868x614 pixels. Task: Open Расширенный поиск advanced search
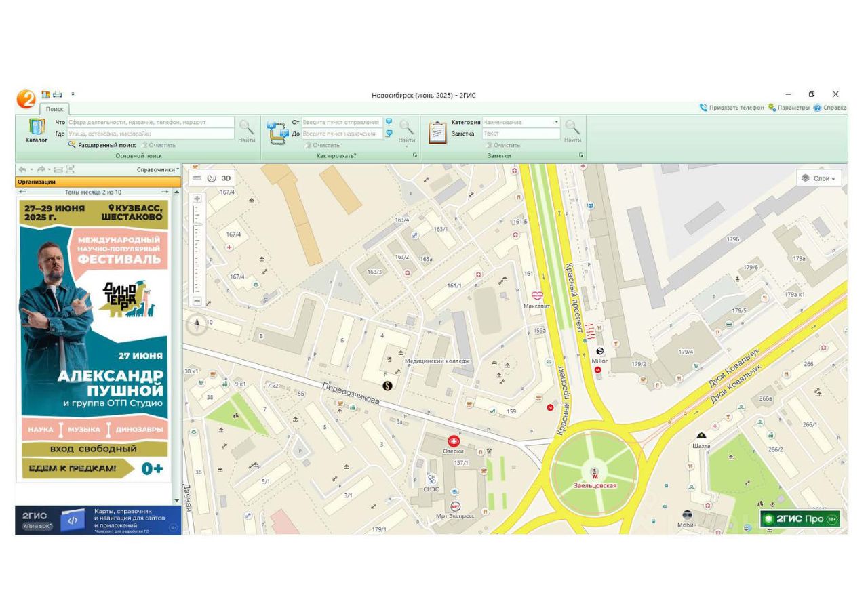pos(102,145)
